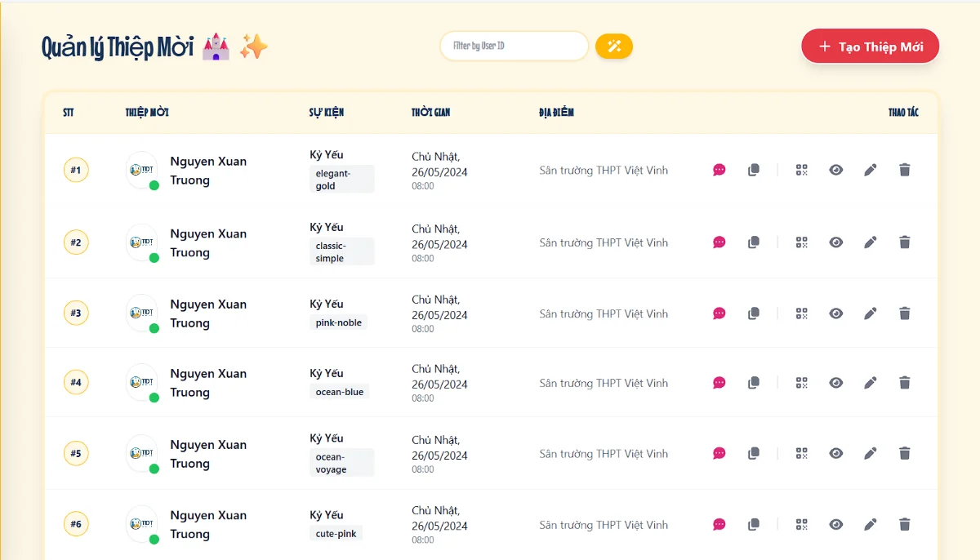Image resolution: width=980 pixels, height=560 pixels.
Task: Click Nguyen Xuan Truong's avatar on row #1
Action: tap(141, 170)
